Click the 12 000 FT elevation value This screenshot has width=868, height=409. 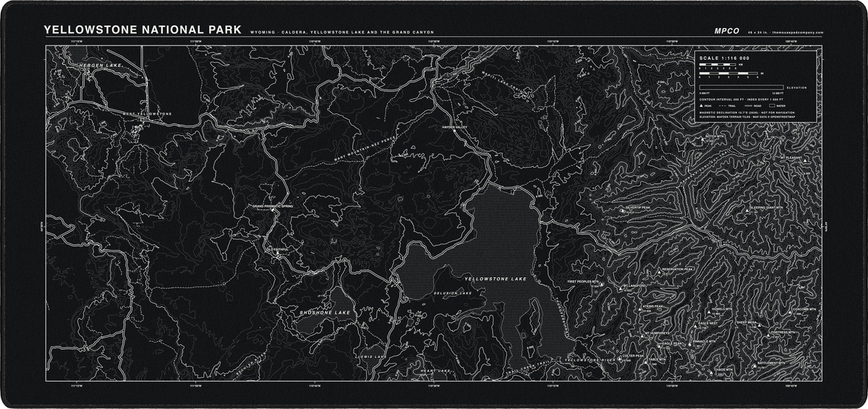click(x=778, y=93)
